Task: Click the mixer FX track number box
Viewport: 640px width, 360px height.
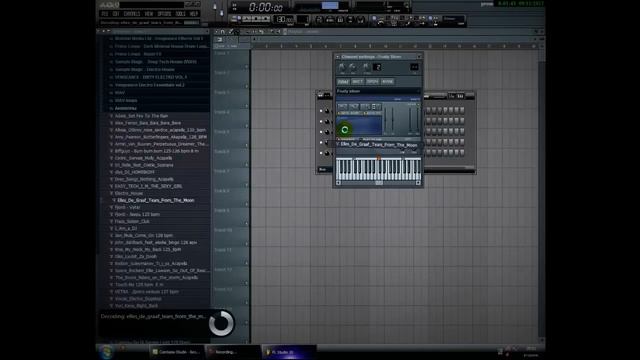Action: point(414,67)
